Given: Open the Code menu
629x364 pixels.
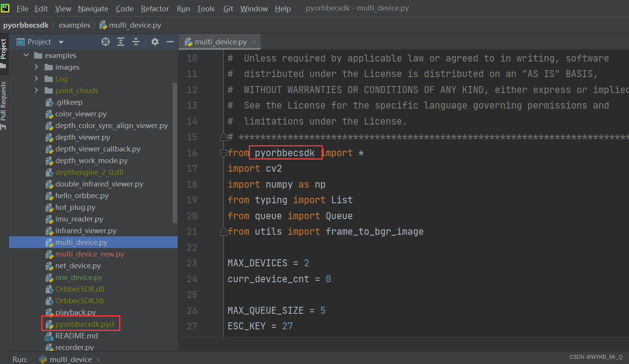Looking at the screenshot, I should pyautogui.click(x=125, y=9).
